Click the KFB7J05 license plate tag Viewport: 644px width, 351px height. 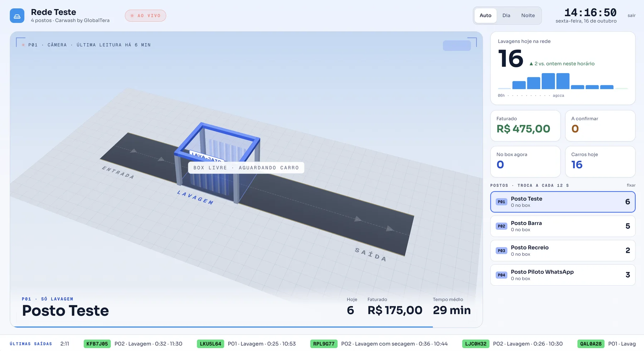point(97,344)
